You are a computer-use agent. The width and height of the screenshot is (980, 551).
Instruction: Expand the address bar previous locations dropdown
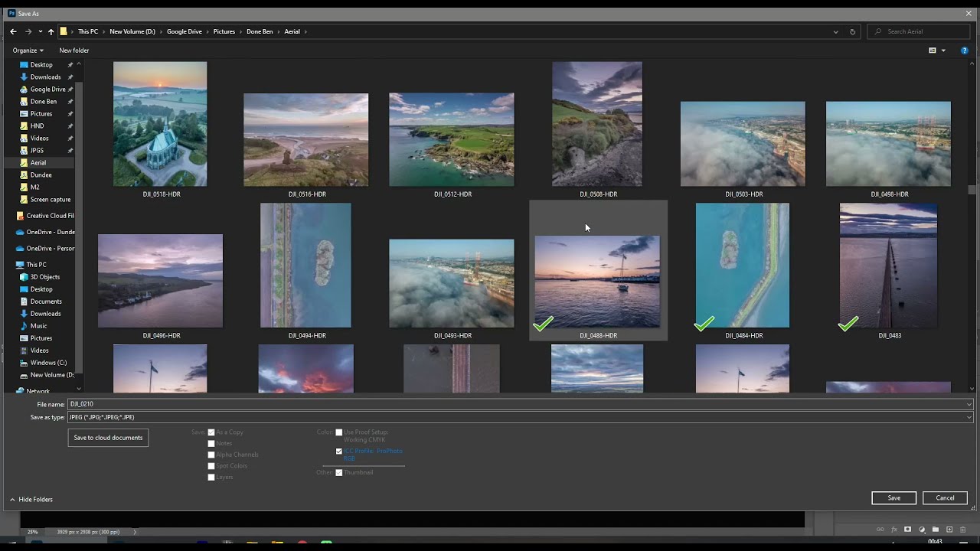835,31
